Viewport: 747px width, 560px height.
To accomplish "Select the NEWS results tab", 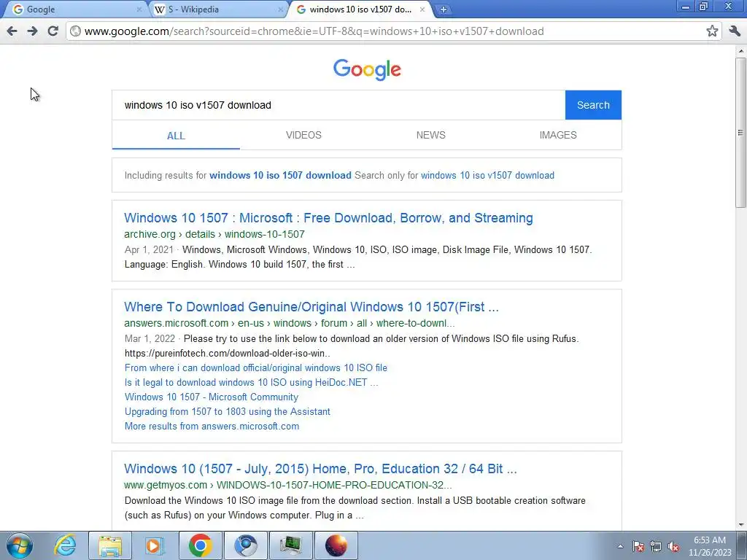I will pos(430,135).
